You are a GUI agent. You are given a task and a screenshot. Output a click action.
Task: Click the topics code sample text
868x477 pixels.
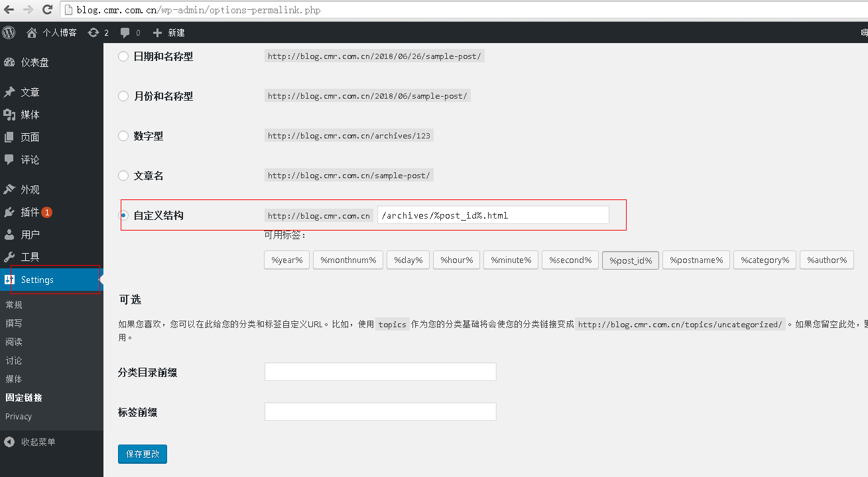click(392, 325)
